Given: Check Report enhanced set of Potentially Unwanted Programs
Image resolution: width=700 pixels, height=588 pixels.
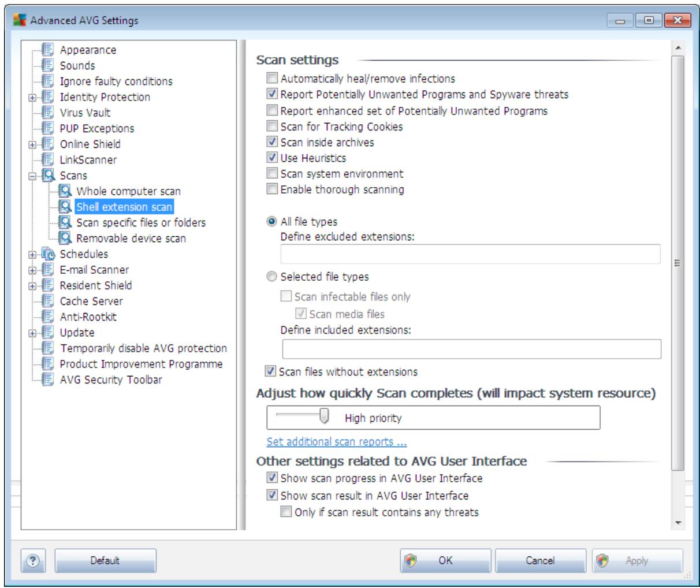Looking at the screenshot, I should tap(272, 110).
